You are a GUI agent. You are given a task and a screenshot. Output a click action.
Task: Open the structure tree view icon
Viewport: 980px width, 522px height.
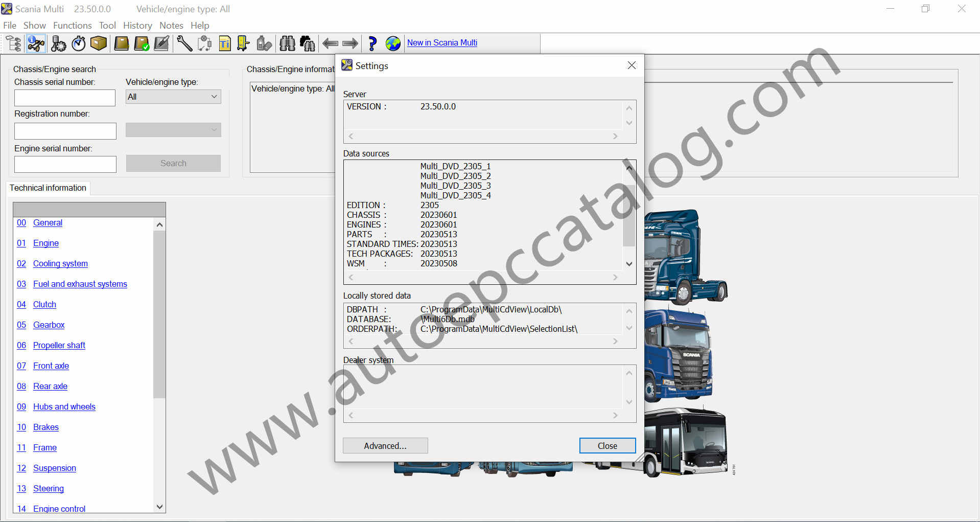(14, 43)
